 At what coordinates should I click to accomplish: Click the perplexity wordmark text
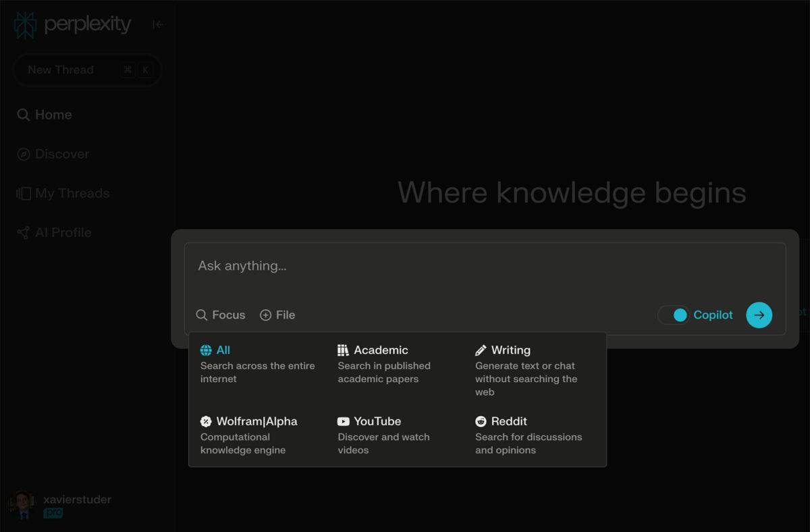(x=88, y=24)
